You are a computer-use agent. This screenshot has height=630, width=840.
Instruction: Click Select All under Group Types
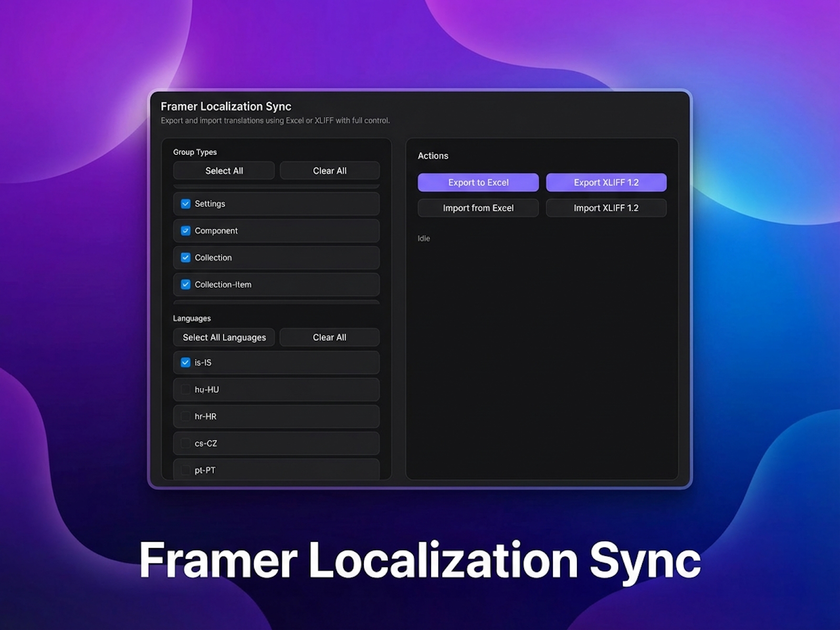[224, 171]
